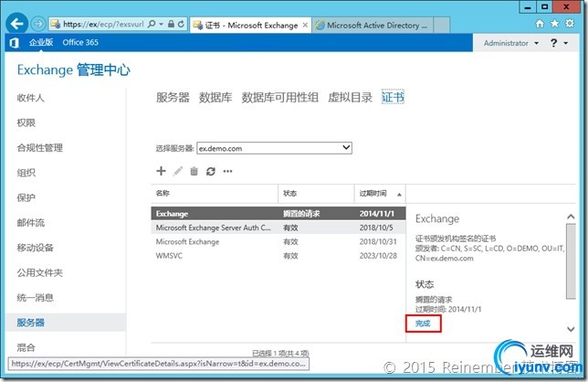Open the 数据库可用性组 tab
This screenshot has height=382, width=588.
[x=279, y=98]
